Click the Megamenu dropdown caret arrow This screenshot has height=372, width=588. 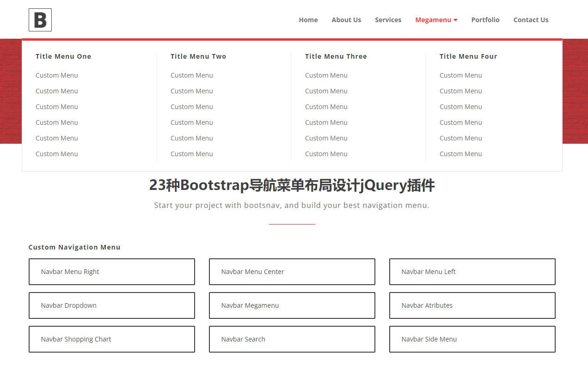coord(455,20)
